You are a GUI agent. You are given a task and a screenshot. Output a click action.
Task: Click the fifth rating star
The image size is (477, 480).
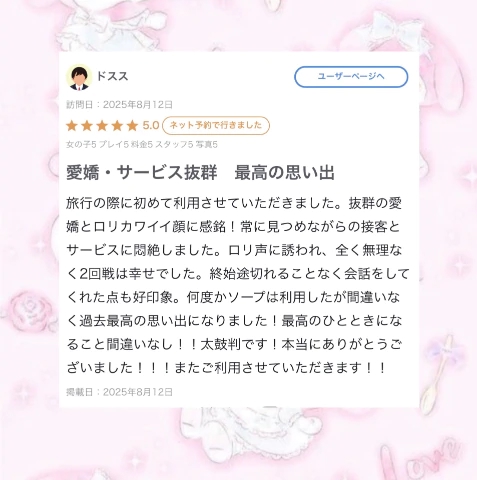(x=132, y=126)
